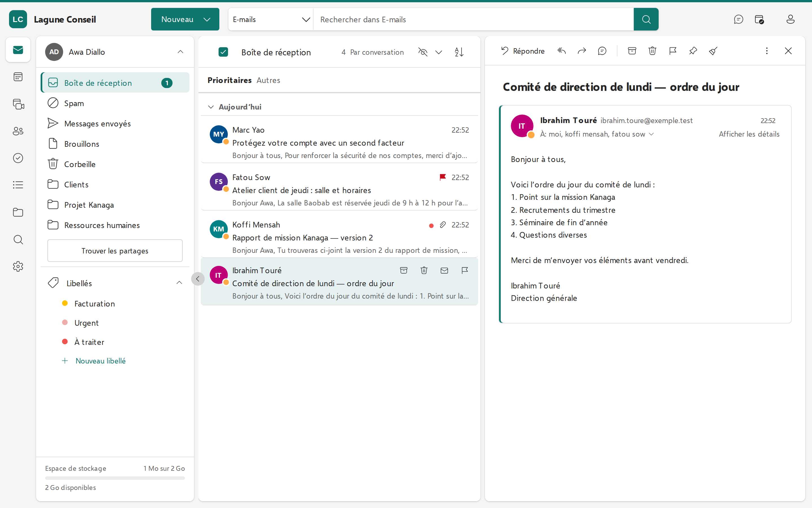Click the Lagune Conseil logo
The width and height of the screenshot is (812, 508).
pos(18,19)
